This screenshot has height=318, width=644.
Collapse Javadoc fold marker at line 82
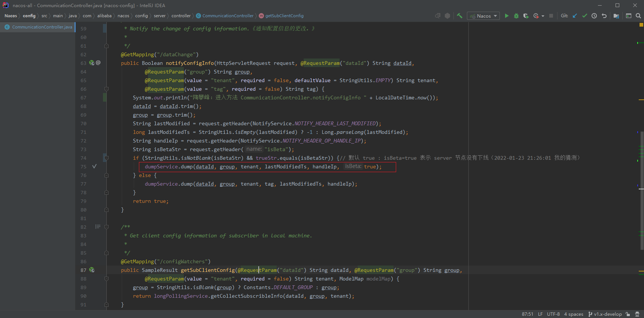106,227
